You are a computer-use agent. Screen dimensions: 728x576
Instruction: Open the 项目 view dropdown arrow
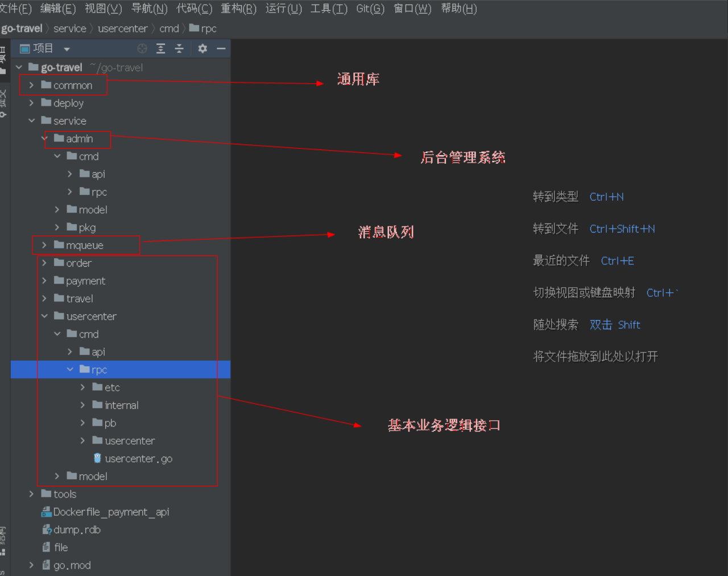(67, 48)
